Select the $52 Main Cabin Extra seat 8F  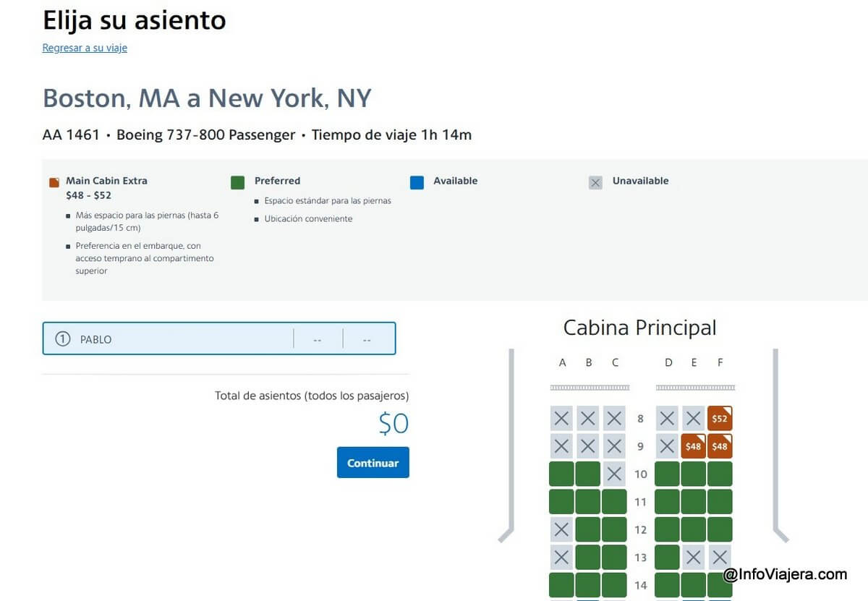pos(720,418)
